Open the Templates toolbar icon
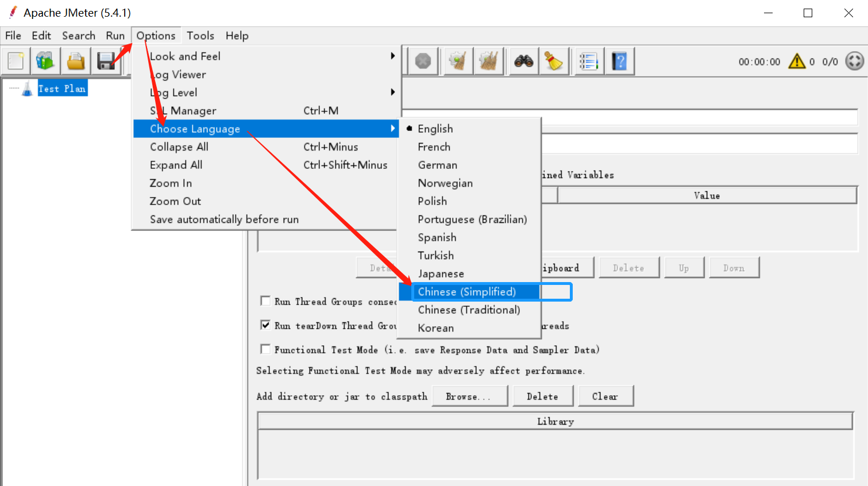868x486 pixels. pyautogui.click(x=45, y=61)
